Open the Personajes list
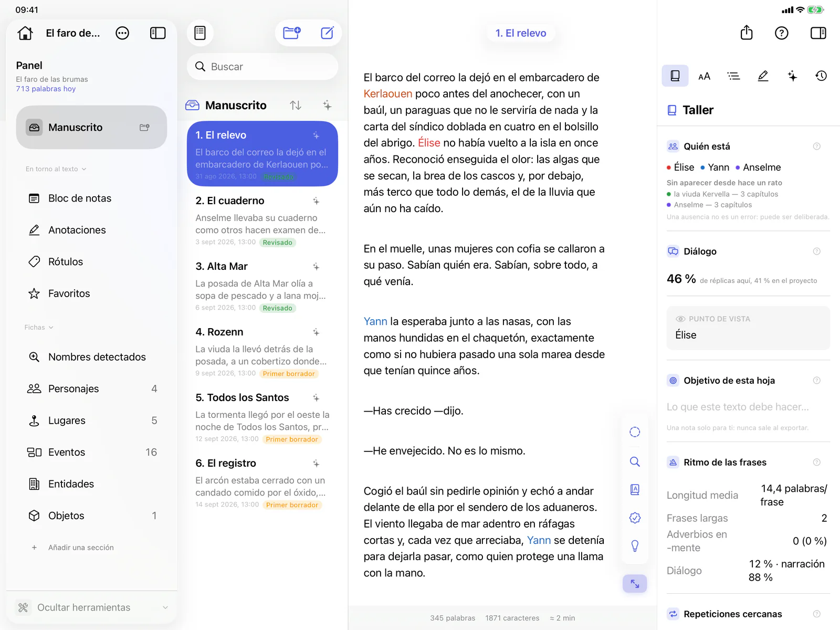 (x=92, y=388)
